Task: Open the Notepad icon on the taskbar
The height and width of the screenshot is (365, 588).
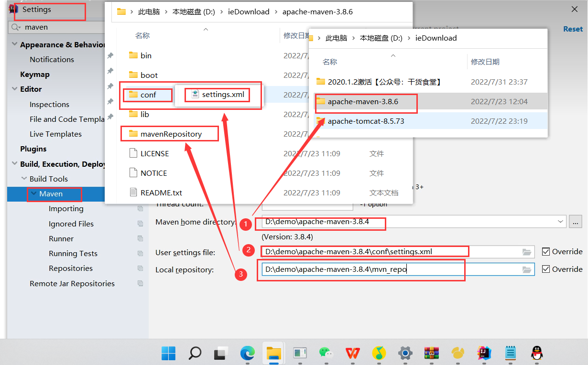Action: (511, 353)
